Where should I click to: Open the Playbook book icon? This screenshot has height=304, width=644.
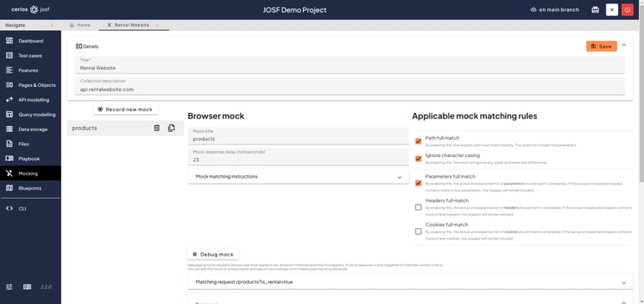pyautogui.click(x=9, y=159)
